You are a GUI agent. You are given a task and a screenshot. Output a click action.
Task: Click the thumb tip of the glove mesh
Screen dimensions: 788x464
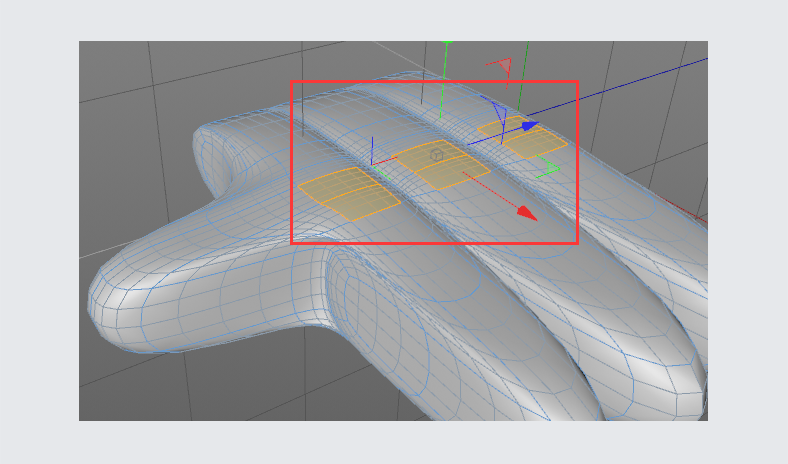(x=108, y=309)
